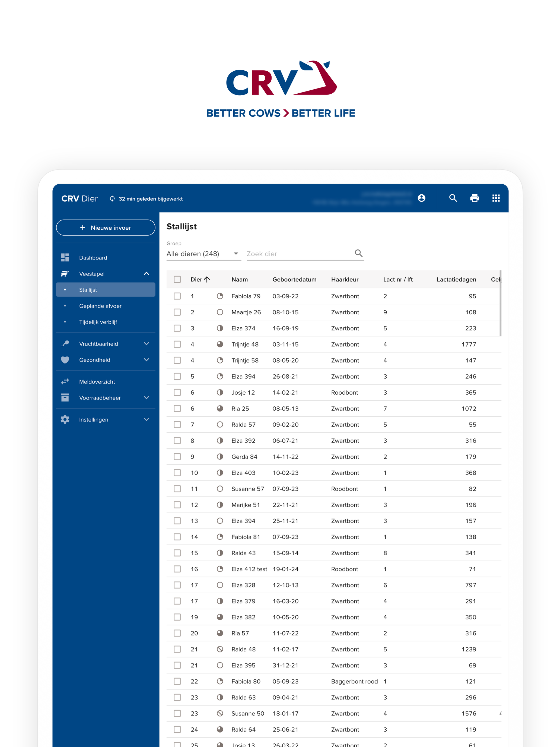Click status circle icon for Maartje 26

point(220,312)
